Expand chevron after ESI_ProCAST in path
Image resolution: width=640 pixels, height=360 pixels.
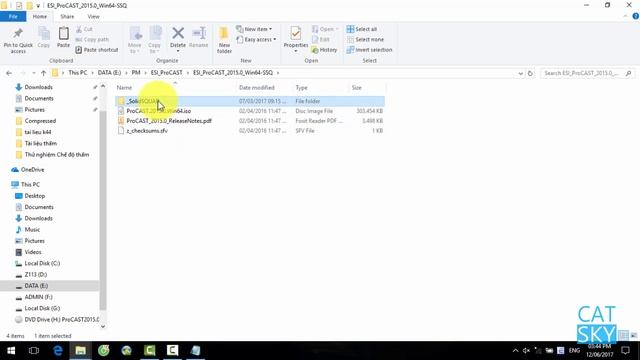(188, 73)
